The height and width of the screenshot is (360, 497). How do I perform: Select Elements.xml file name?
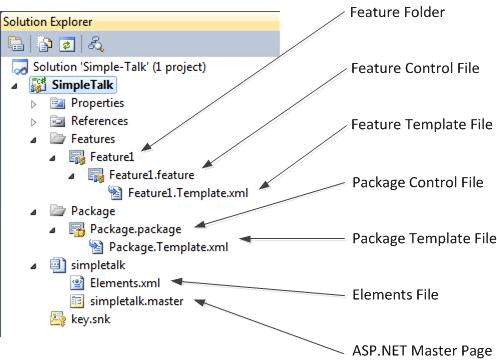click(125, 283)
